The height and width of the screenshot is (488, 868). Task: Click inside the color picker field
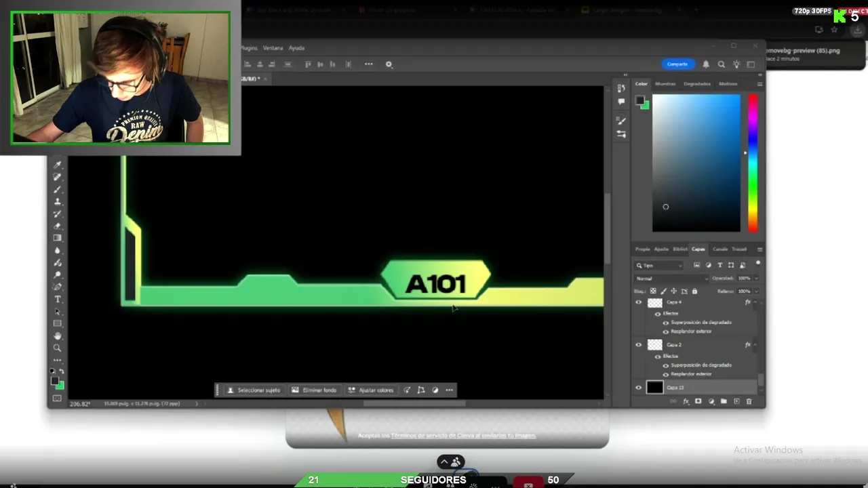point(696,163)
